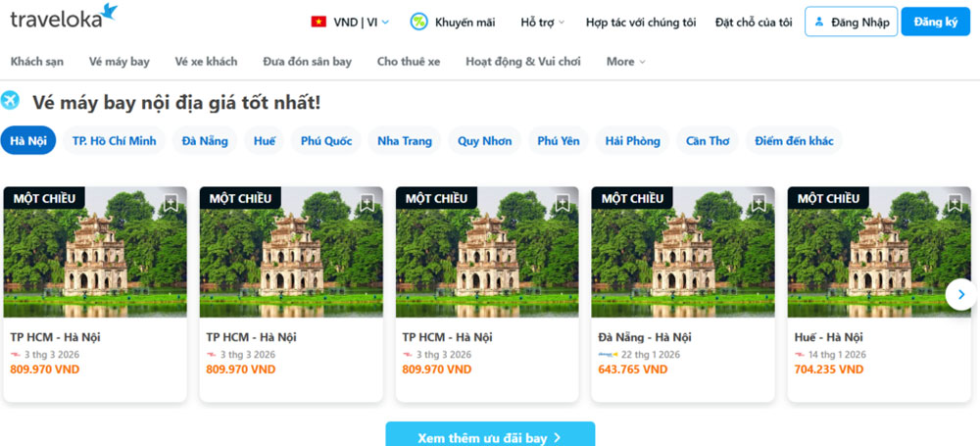Click the 643.765 VND price
The width and height of the screenshot is (980, 446).
click(x=632, y=370)
